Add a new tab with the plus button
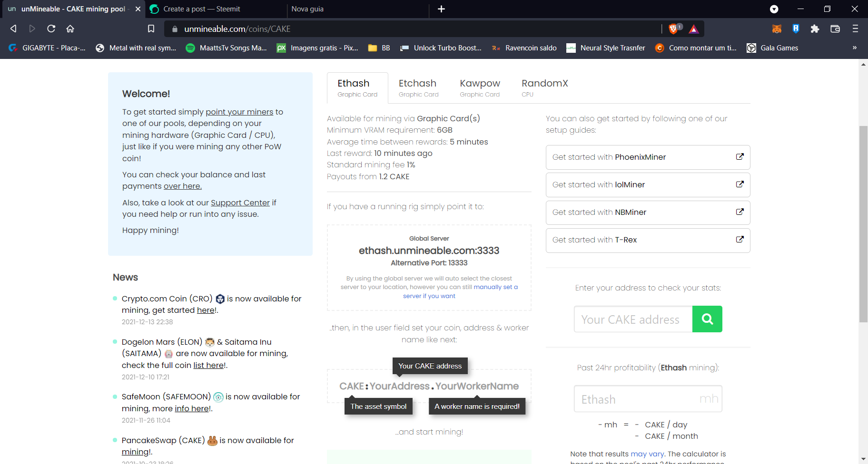This screenshot has width=868, height=464. (441, 9)
